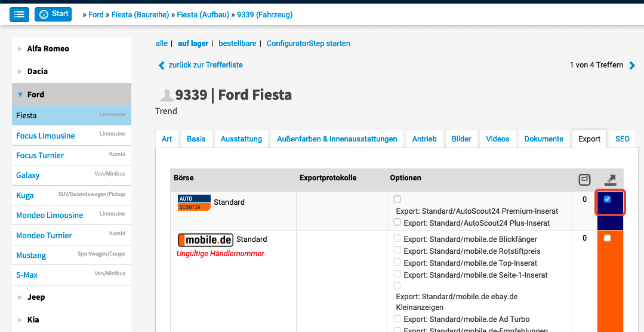The image size is (644, 332).
Task: Click the mobile.de logo
Action: pyautogui.click(x=205, y=239)
